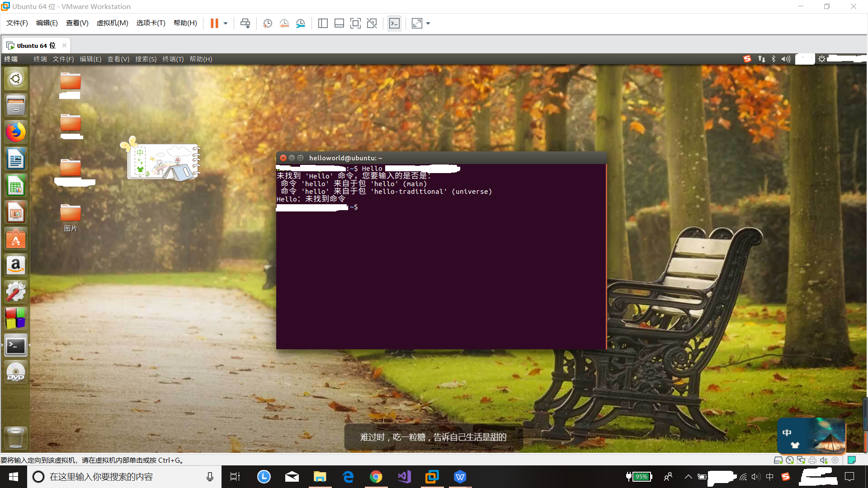
Task: Toggle the thumbnail bar icon
Action: 339,23
